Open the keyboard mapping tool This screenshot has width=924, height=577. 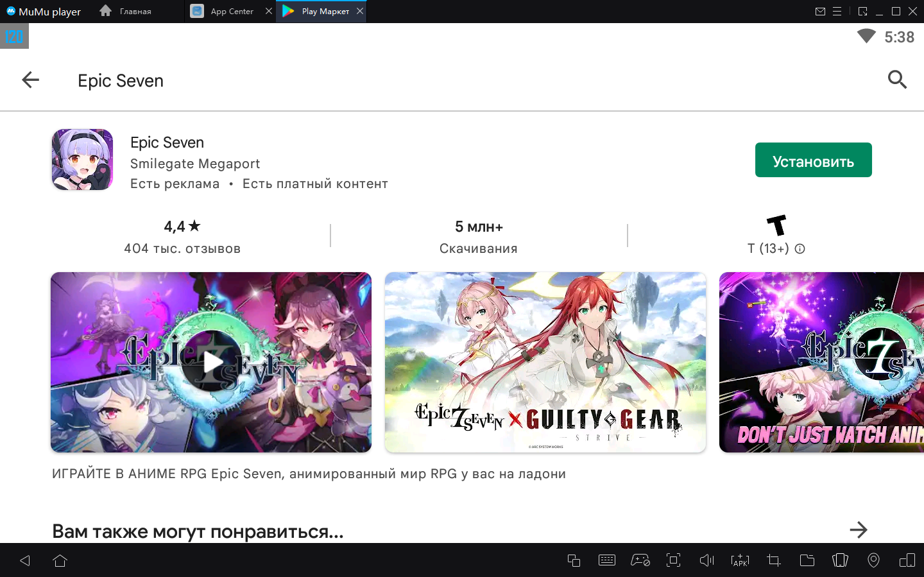coord(606,560)
